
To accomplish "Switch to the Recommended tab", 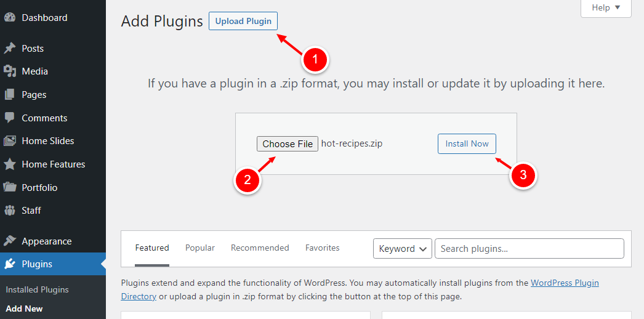I will [x=260, y=248].
